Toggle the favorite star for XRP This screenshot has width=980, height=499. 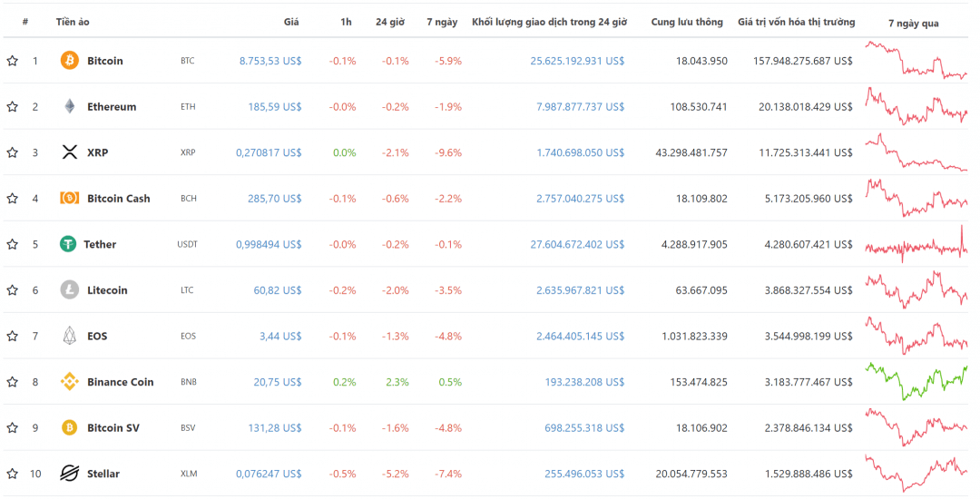[x=13, y=152]
